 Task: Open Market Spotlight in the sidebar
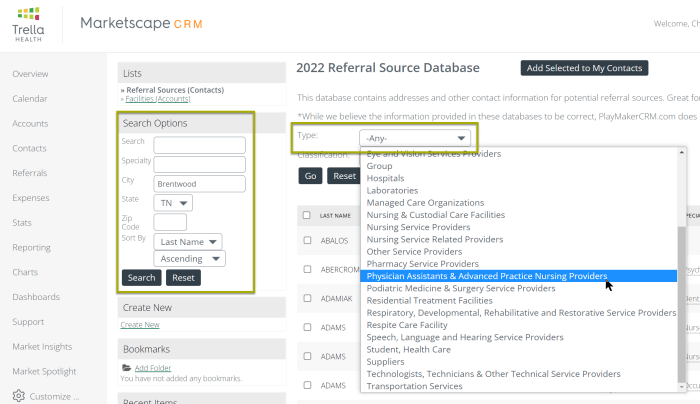(44, 371)
